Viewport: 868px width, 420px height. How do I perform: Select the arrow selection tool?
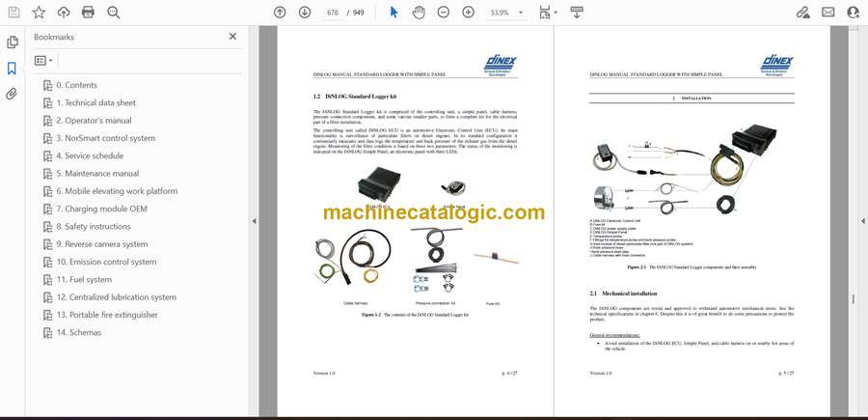point(394,13)
